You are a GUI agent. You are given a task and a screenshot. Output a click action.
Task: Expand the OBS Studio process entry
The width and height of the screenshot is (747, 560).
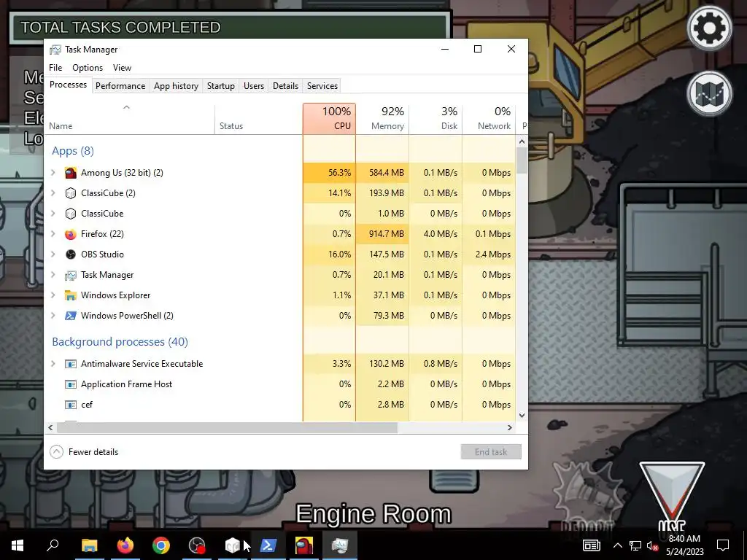pyautogui.click(x=53, y=254)
